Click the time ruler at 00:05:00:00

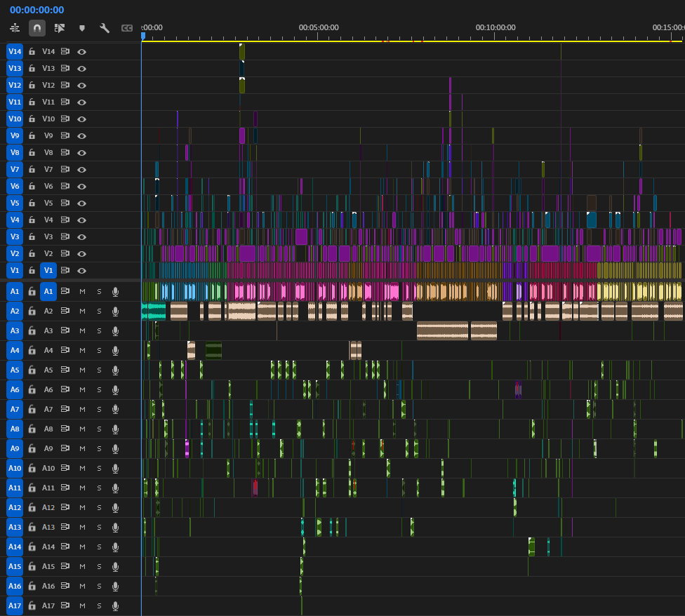(319, 32)
